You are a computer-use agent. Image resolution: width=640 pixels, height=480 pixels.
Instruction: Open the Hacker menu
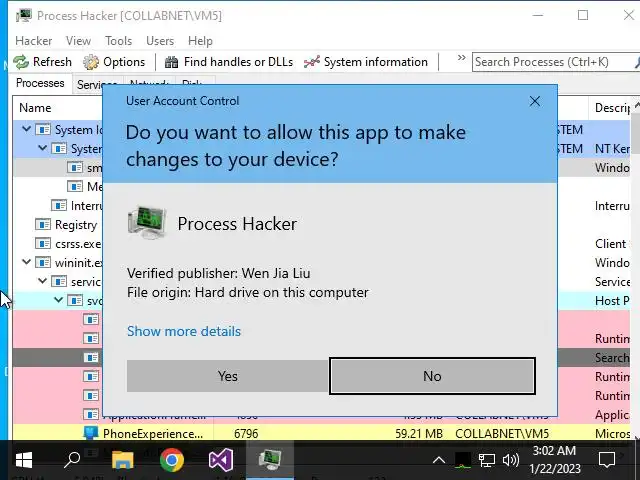click(33, 41)
